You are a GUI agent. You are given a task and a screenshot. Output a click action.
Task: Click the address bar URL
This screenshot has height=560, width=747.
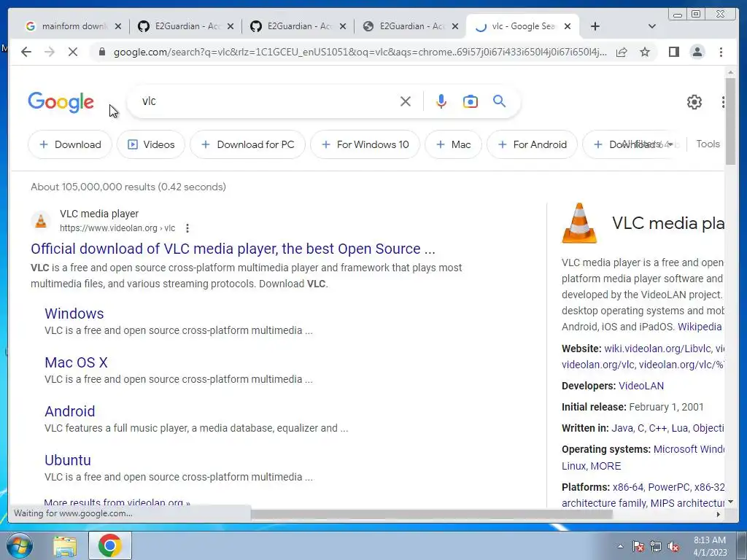(x=360, y=52)
